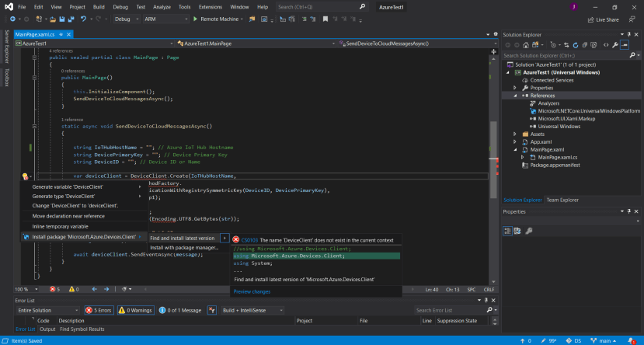This screenshot has width=644, height=345.
Task: Open the Remote Machine target dropdown arrow
Action: 242,19
